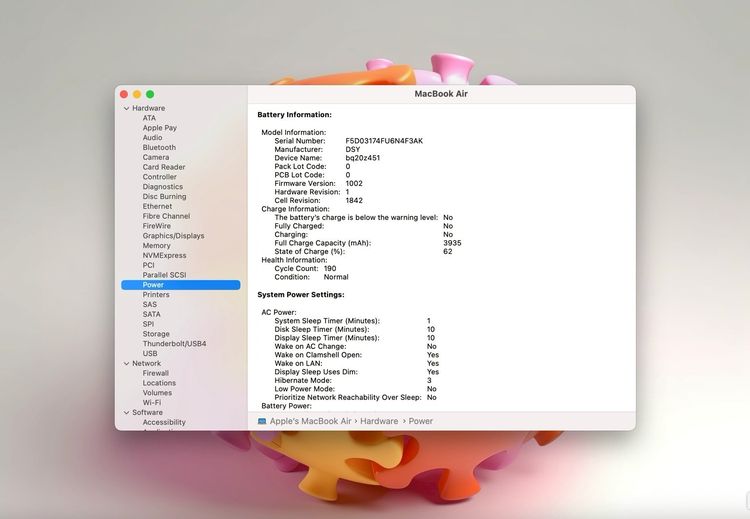Select NVMExpress in the hardware list
750x519 pixels.
pos(164,255)
